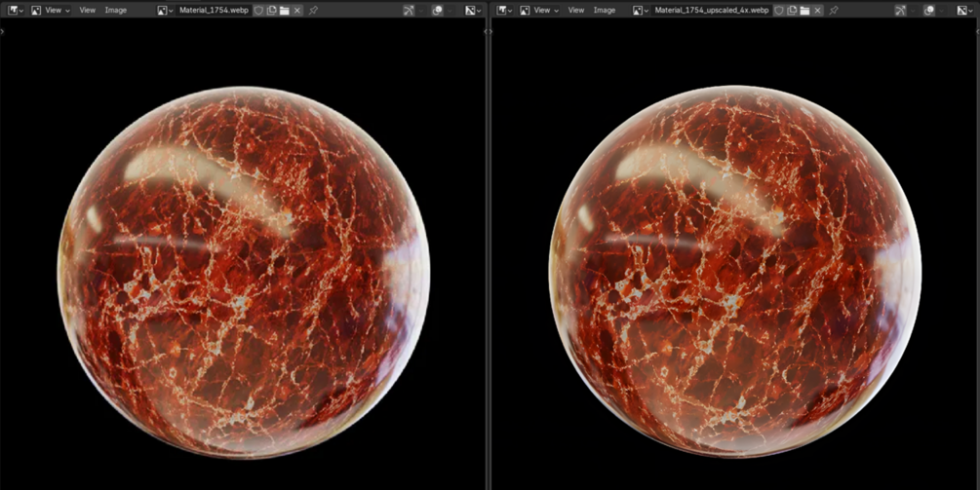980x490 pixels.
Task: Open display channels dropdown in right editor
Action: [965, 10]
